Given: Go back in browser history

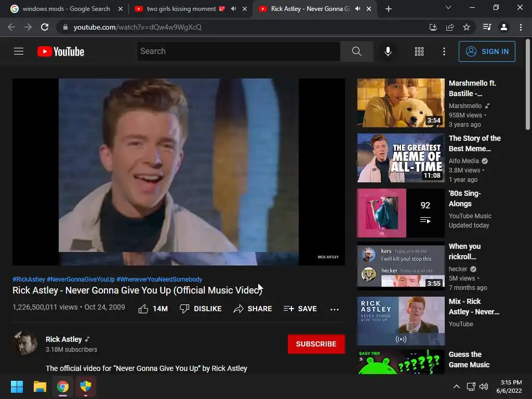Looking at the screenshot, I should 11,27.
